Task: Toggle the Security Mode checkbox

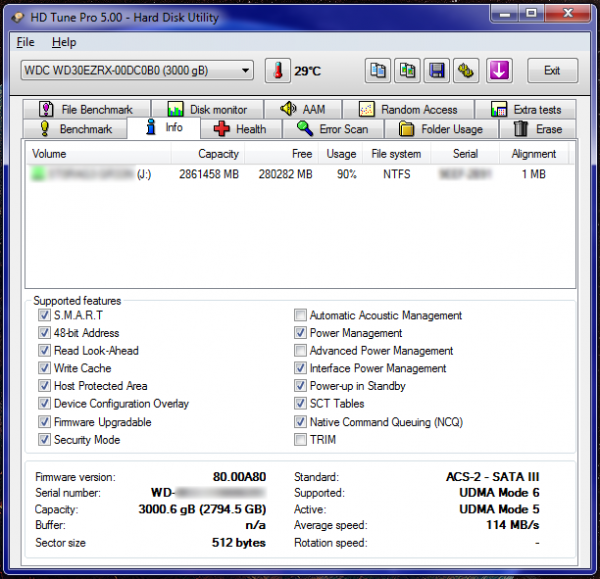Action: tap(44, 440)
